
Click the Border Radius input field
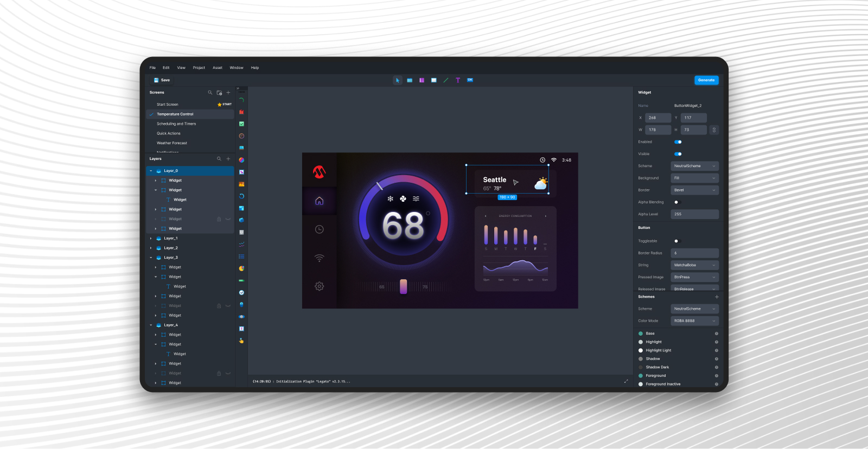pyautogui.click(x=694, y=253)
